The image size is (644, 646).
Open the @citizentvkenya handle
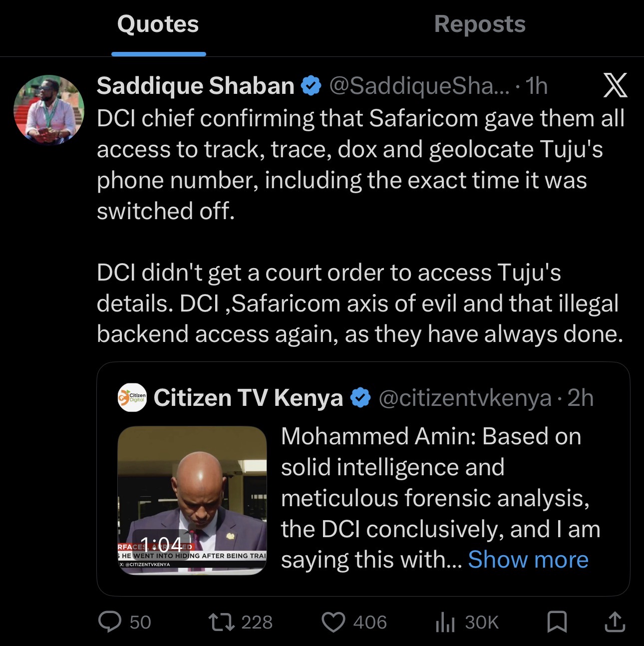pos(465,398)
